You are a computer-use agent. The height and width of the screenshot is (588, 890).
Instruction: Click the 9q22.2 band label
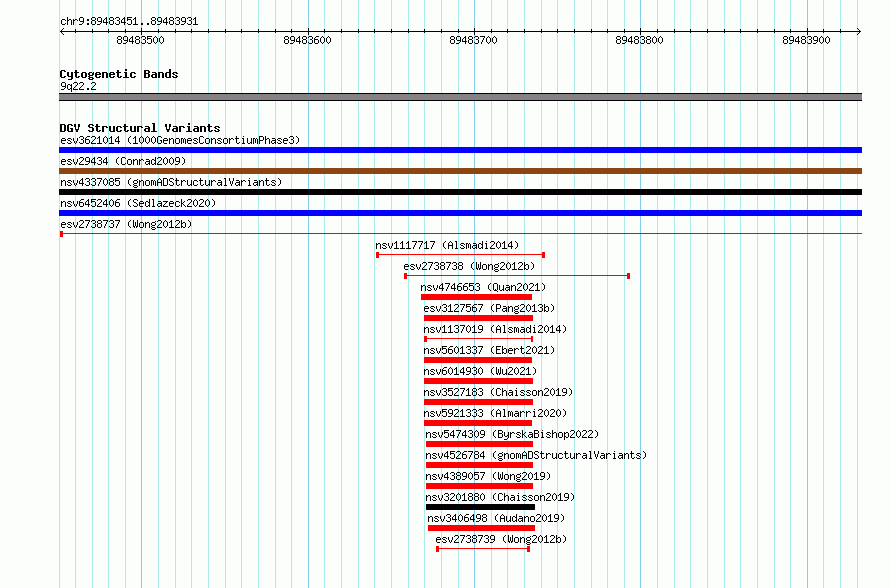coord(78,86)
